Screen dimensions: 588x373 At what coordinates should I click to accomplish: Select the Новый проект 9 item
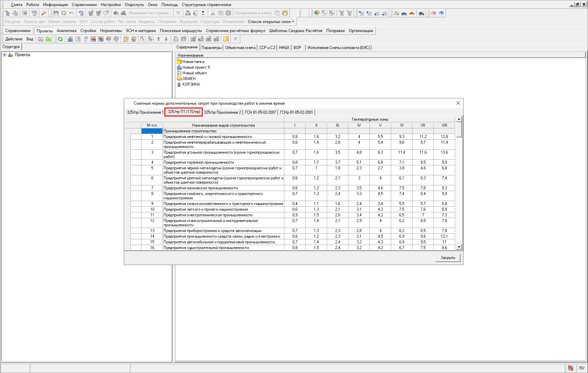[x=196, y=67]
